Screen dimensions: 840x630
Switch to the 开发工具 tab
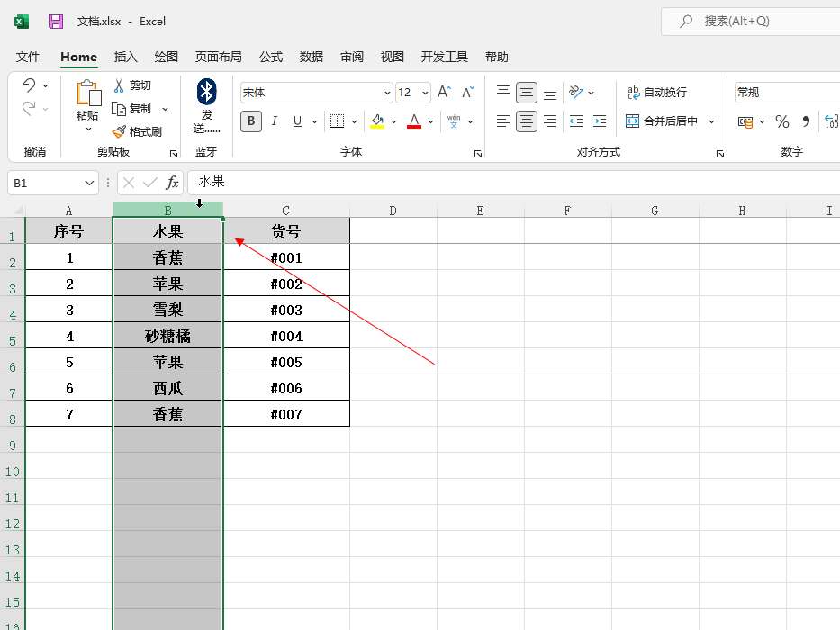pyautogui.click(x=445, y=57)
